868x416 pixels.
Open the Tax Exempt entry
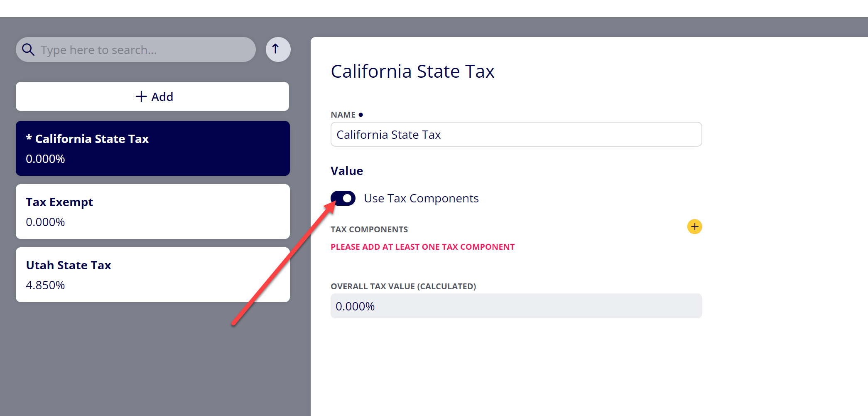point(152,212)
